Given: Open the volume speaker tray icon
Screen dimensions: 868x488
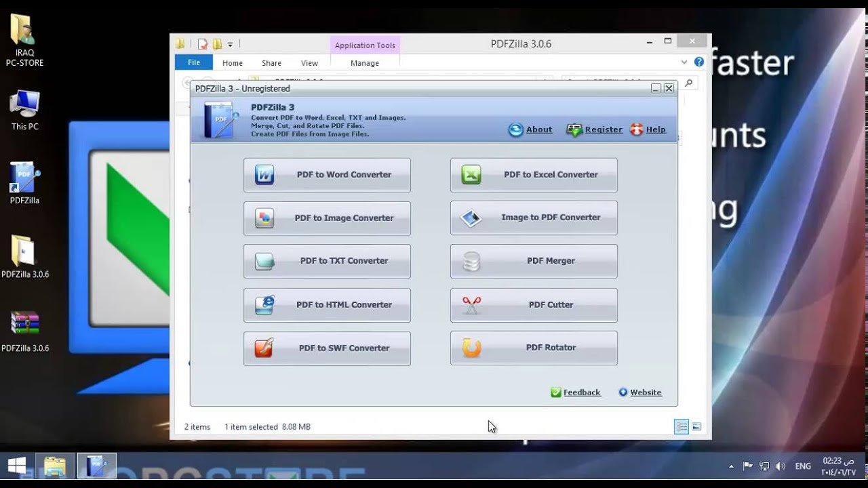Looking at the screenshot, I should coord(781,466).
